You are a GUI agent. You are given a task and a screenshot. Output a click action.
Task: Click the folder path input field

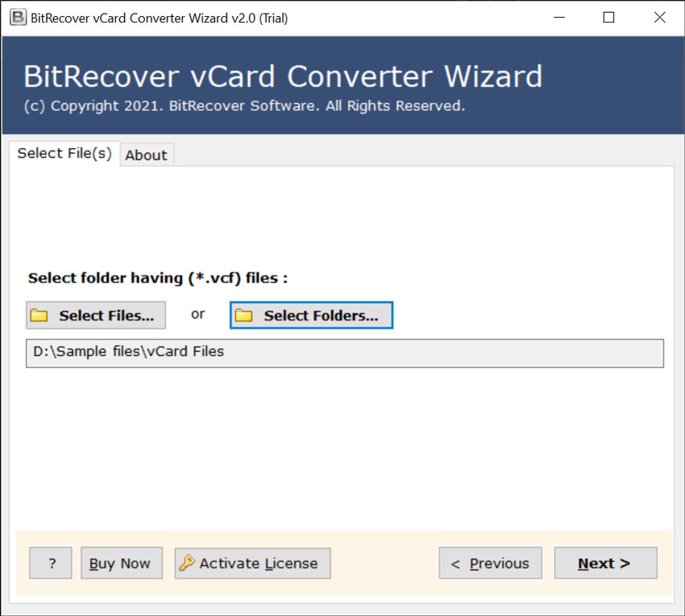345,353
